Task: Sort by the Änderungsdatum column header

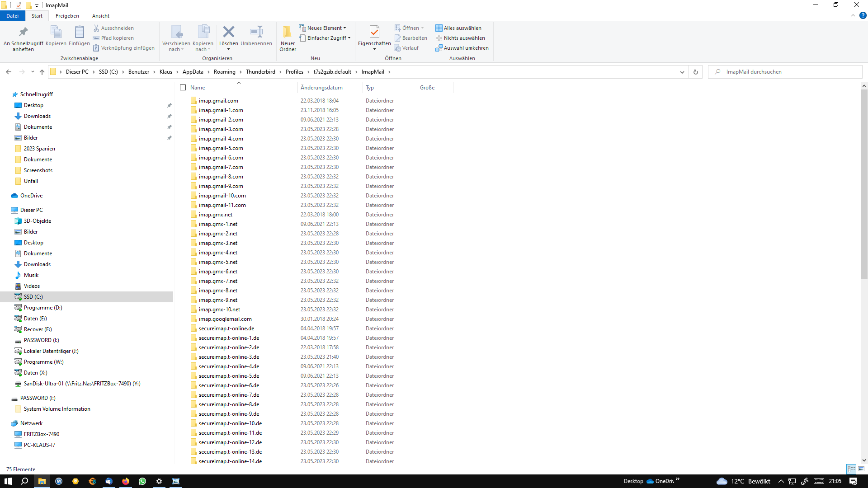Action: (x=321, y=88)
